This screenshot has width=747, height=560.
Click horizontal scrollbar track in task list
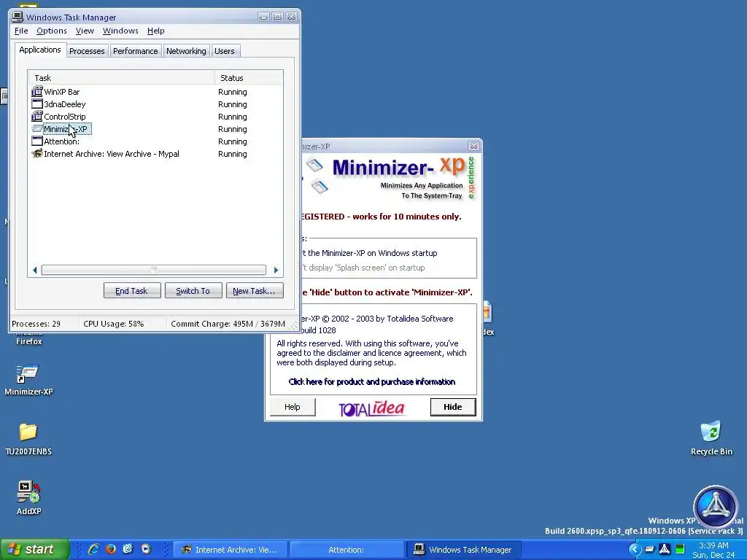point(153,270)
